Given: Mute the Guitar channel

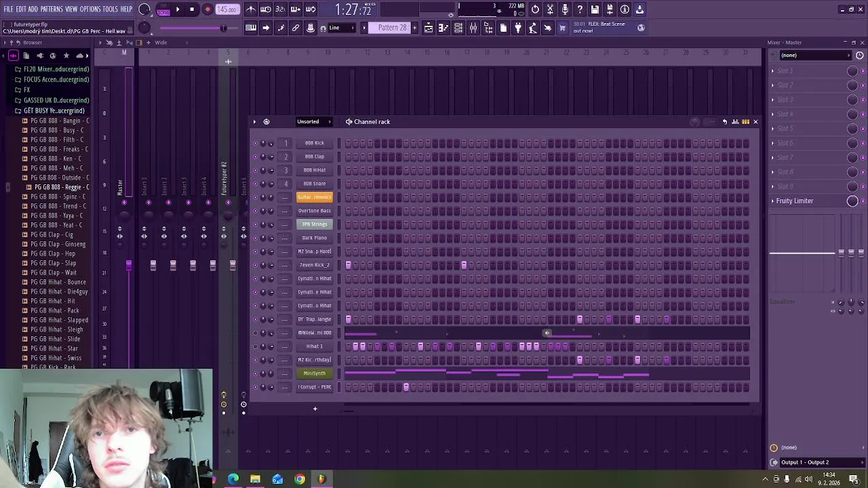Looking at the screenshot, I should [255, 197].
